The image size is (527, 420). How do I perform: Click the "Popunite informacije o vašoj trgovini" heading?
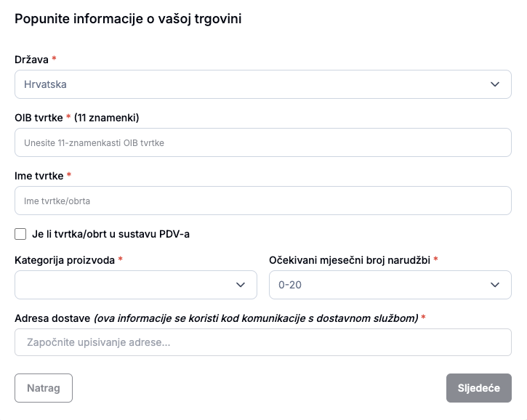[128, 20]
